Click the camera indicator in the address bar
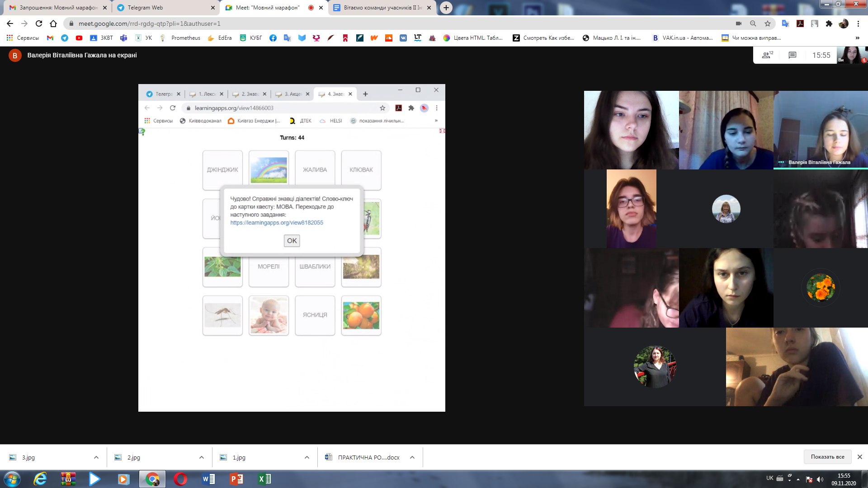 coord(739,23)
